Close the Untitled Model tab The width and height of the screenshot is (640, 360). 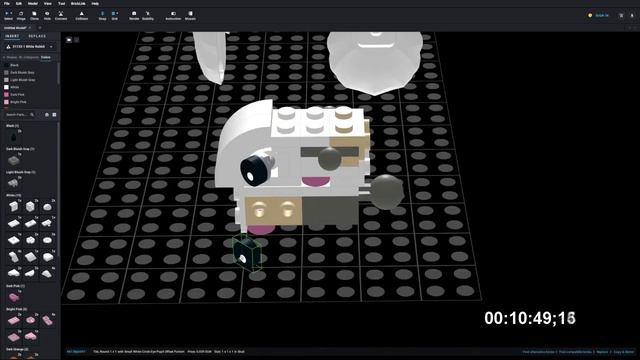30,28
